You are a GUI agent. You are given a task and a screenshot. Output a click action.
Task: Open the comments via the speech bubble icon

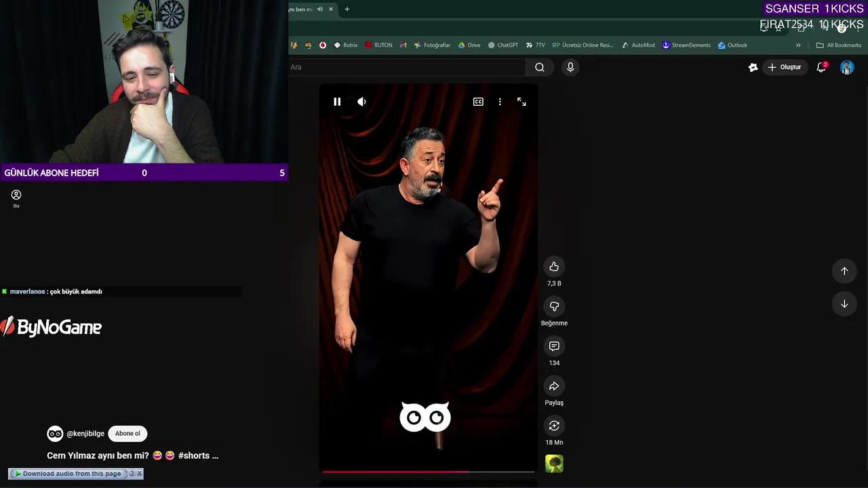554,346
